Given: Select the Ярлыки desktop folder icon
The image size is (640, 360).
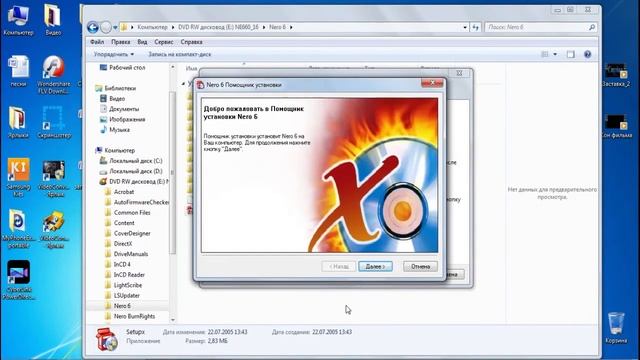Looking at the screenshot, I should 18,122.
